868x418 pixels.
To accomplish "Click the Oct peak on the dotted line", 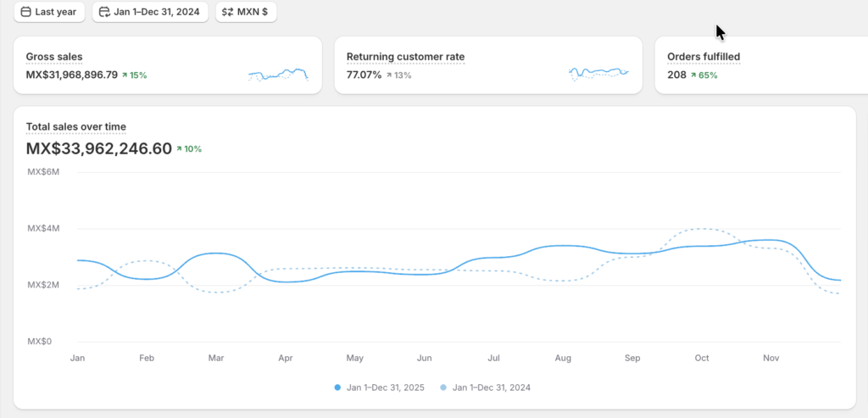I will pos(704,229).
